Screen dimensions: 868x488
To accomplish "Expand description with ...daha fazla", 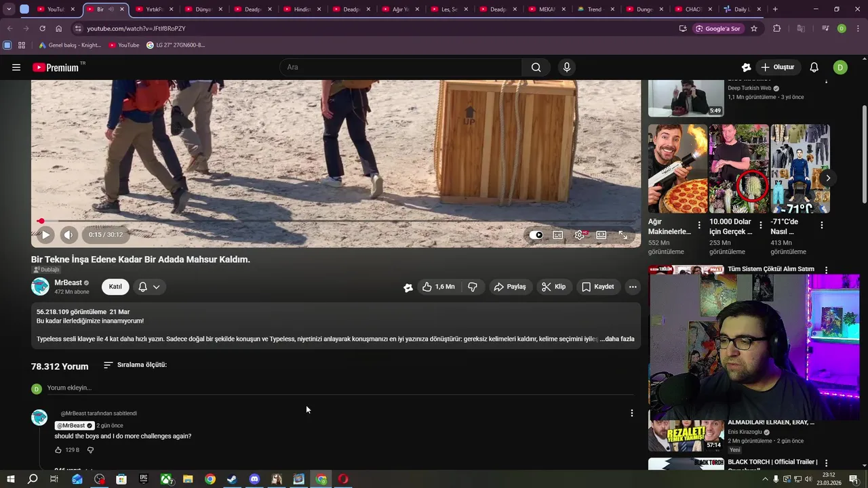I will tap(618, 339).
